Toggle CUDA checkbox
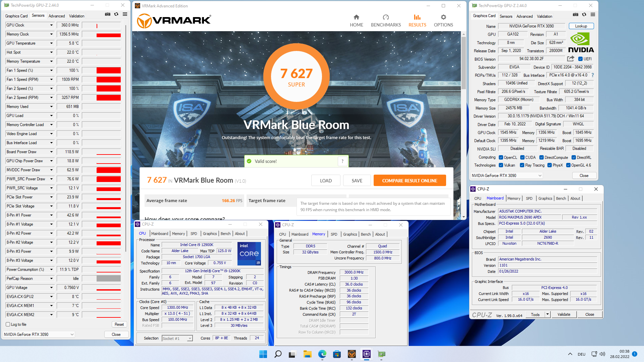This screenshot has height=362, width=644. [x=522, y=158]
